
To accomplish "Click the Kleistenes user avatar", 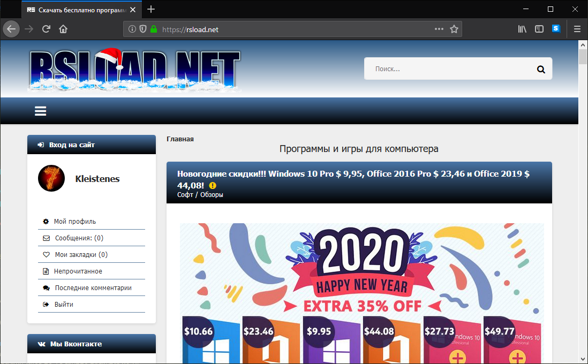I will click(51, 178).
